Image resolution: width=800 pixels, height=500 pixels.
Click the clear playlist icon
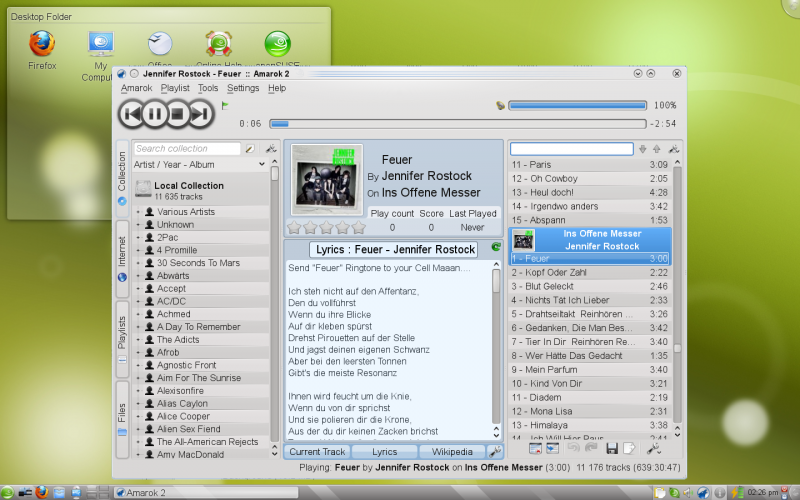[x=535, y=448]
